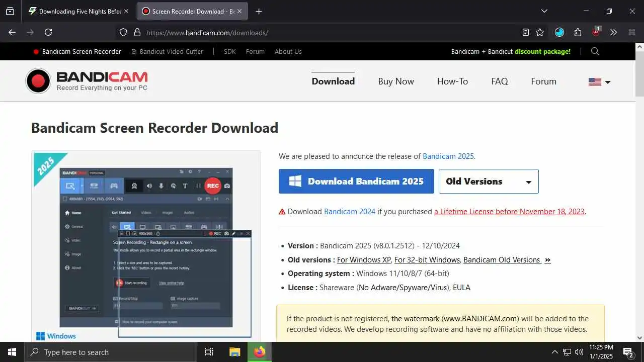Open Bandicam 2025 announcement link
Screen dimensions: 644x362
[x=448, y=156]
